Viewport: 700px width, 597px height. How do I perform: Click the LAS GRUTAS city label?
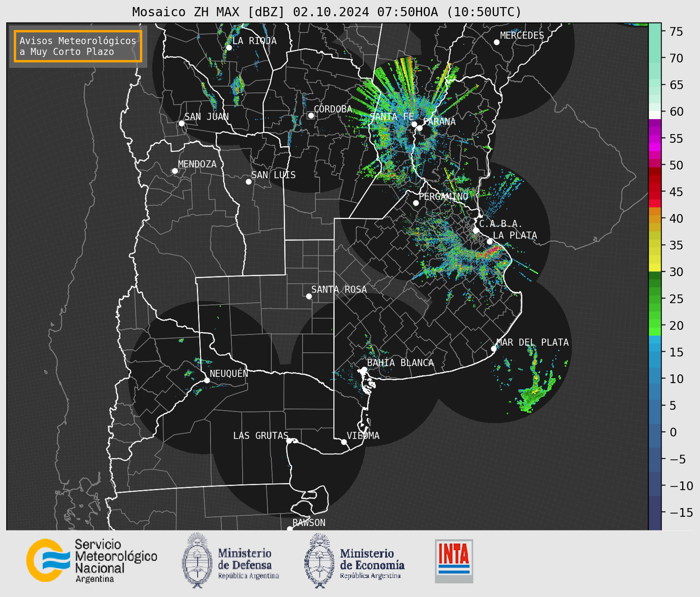click(x=261, y=436)
